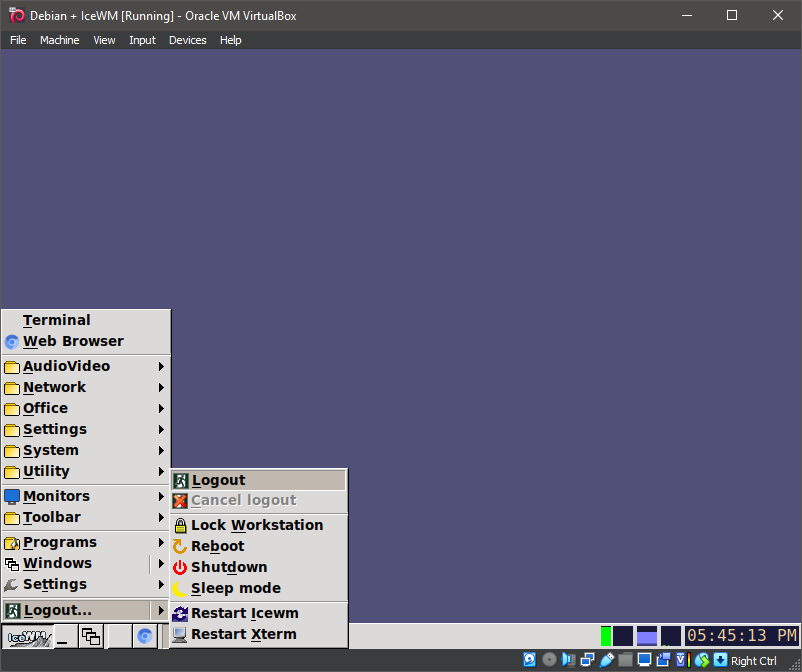This screenshot has height=672, width=802.
Task: Expand the AudioVideo submenu arrow
Action: (x=161, y=366)
